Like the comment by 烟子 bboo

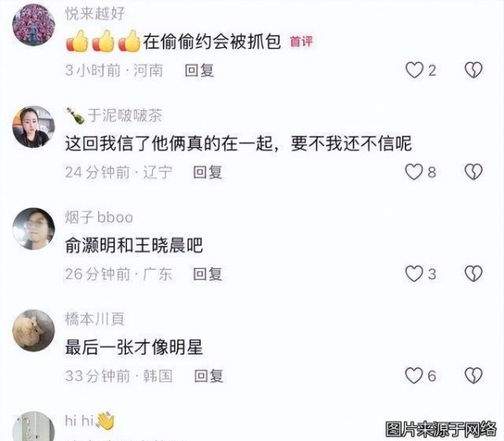coord(414,274)
